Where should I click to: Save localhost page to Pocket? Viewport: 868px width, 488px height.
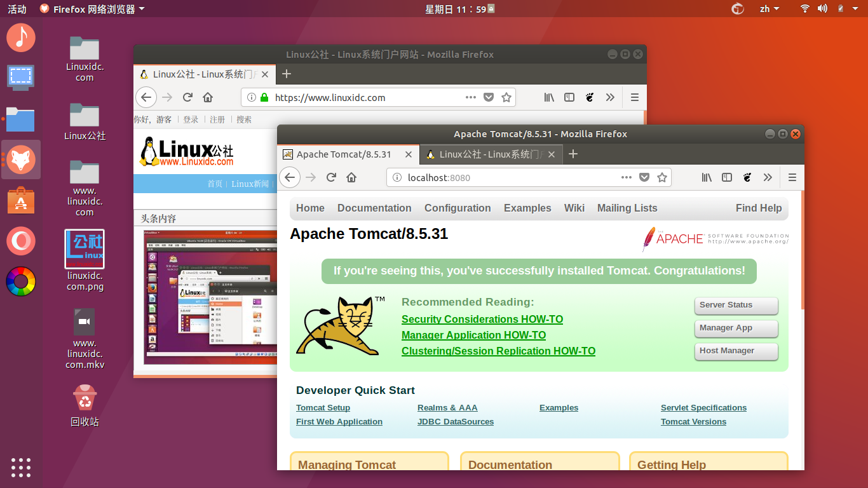click(644, 177)
